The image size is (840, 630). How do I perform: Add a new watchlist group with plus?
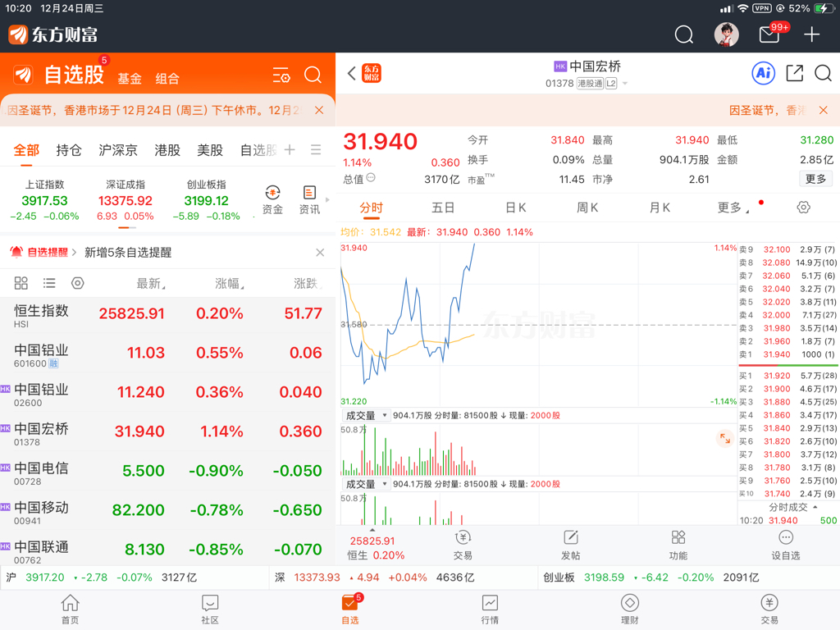coord(290,150)
